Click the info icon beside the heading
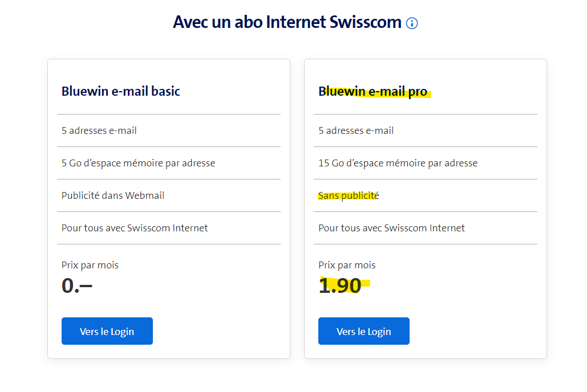Viewport: 587px width, 392px height. point(412,23)
